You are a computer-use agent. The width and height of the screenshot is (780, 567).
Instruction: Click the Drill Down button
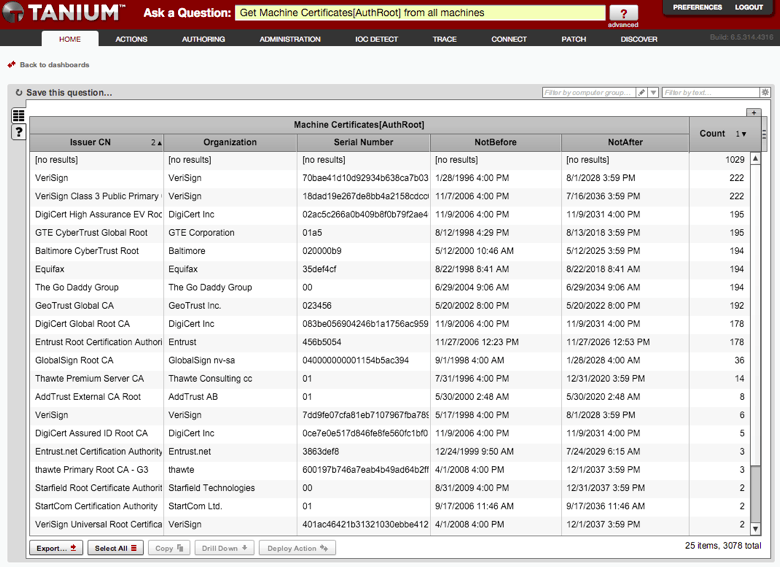[224, 548]
